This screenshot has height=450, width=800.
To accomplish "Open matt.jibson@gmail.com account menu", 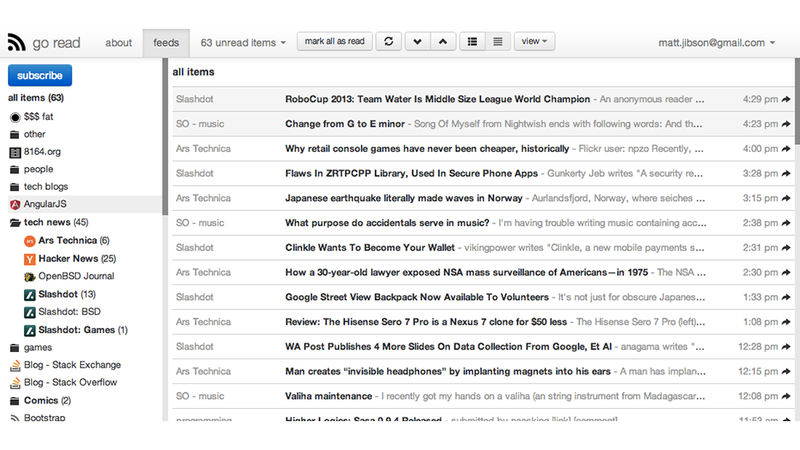I will coord(716,43).
